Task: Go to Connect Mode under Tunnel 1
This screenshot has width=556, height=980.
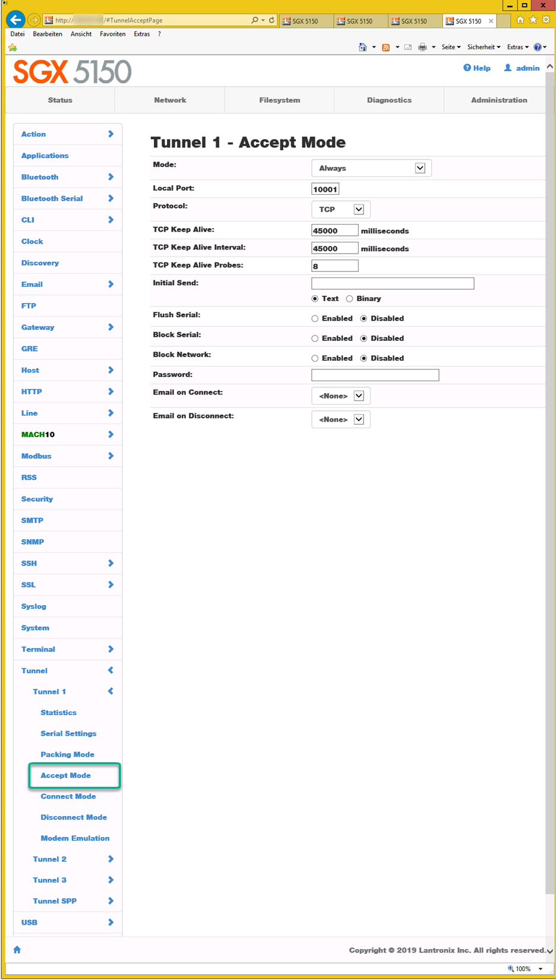Action: click(x=68, y=796)
